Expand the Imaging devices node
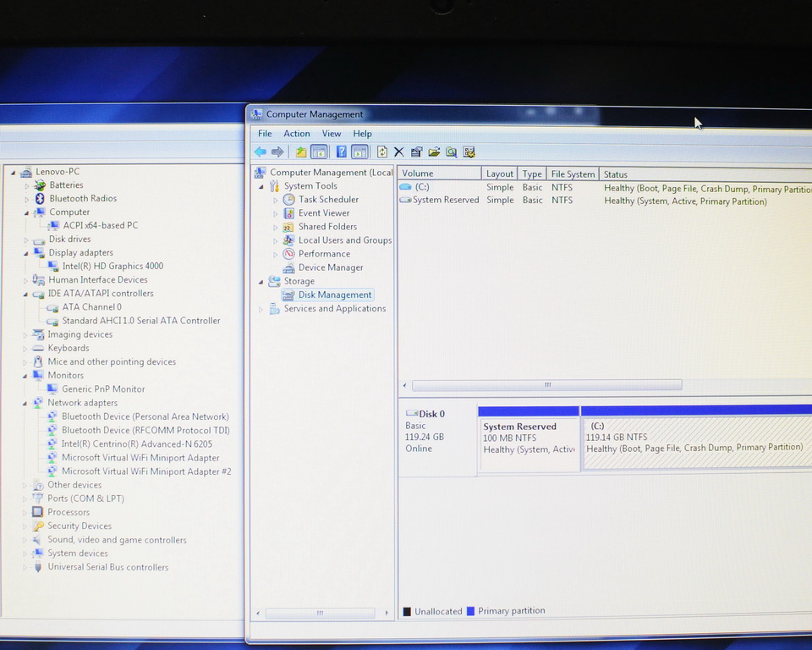 25,335
